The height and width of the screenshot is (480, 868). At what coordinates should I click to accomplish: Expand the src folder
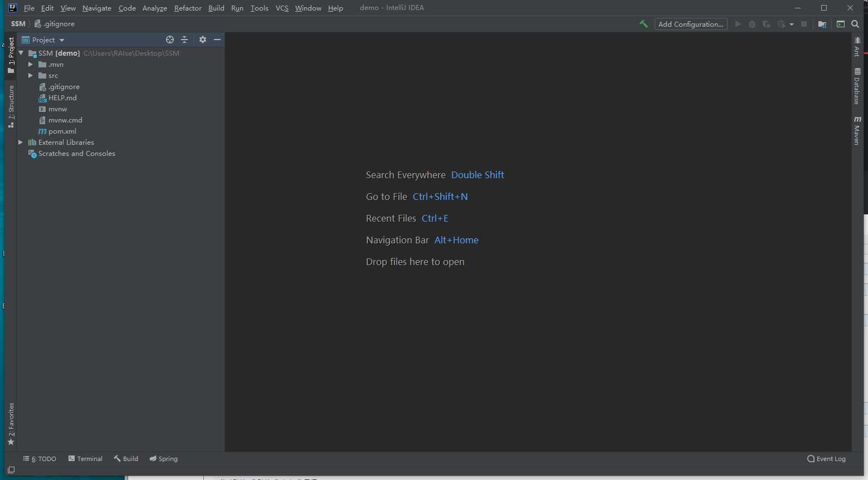point(31,76)
